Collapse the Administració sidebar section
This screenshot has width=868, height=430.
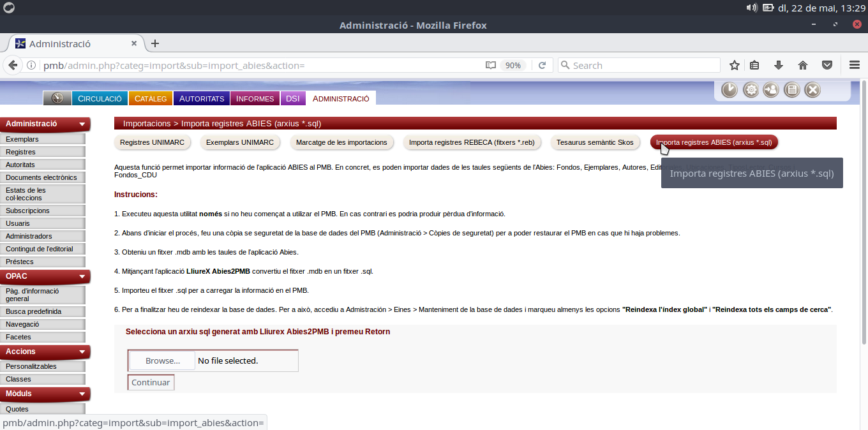tap(82, 124)
